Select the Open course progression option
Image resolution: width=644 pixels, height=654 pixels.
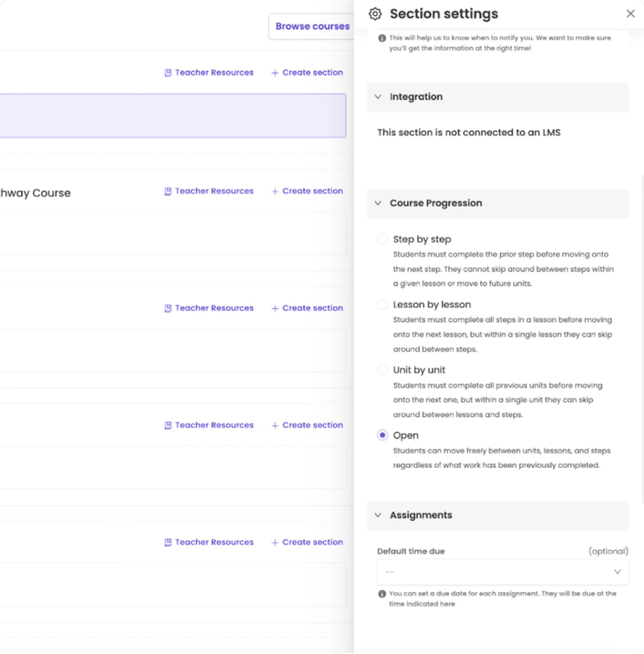click(382, 435)
